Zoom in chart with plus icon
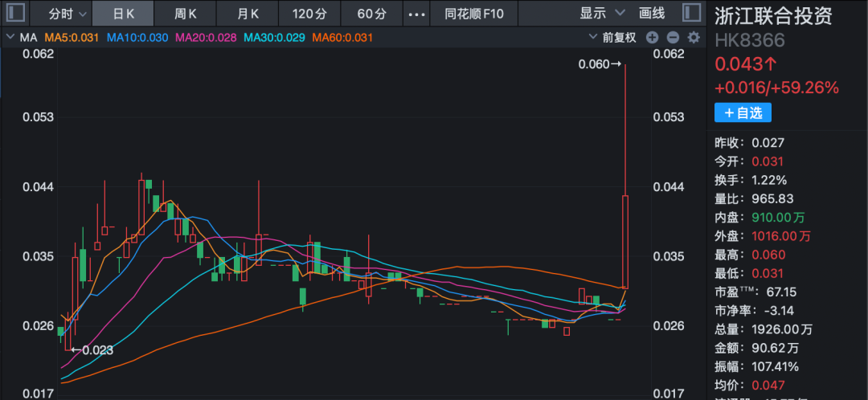 (652, 38)
